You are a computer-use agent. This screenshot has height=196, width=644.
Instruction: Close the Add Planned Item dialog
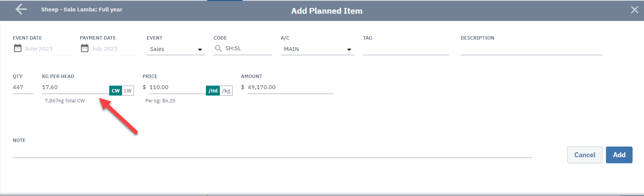(634, 10)
